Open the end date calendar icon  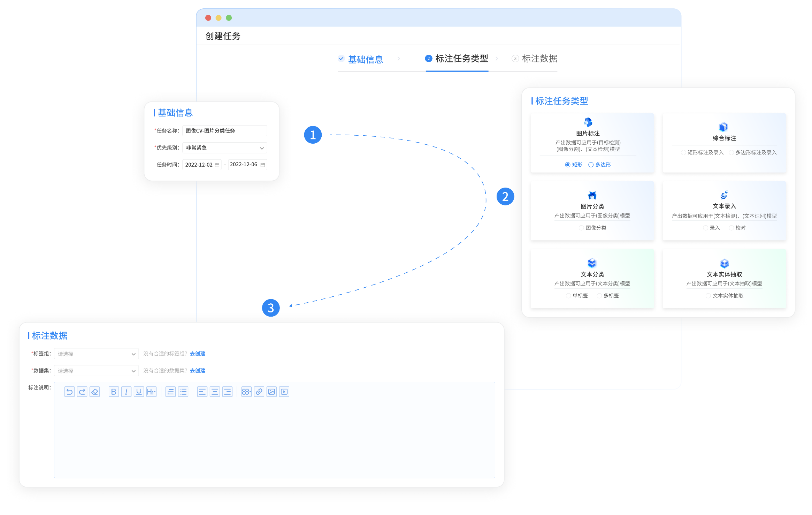263,165
